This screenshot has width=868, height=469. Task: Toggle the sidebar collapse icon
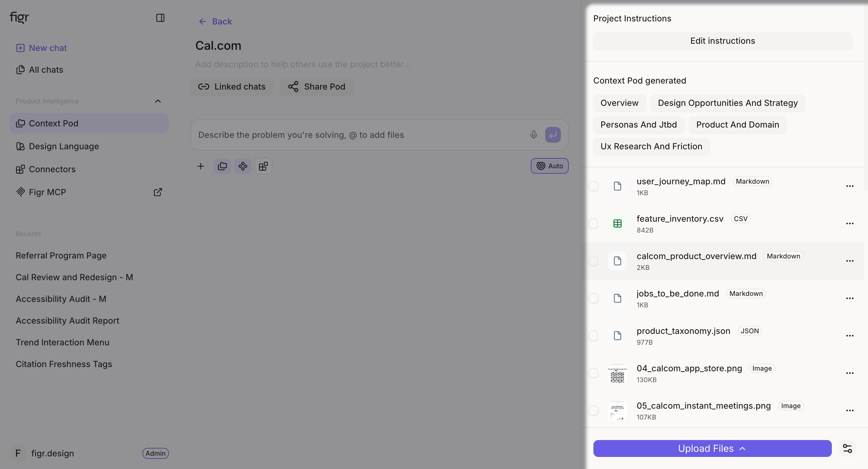160,18
